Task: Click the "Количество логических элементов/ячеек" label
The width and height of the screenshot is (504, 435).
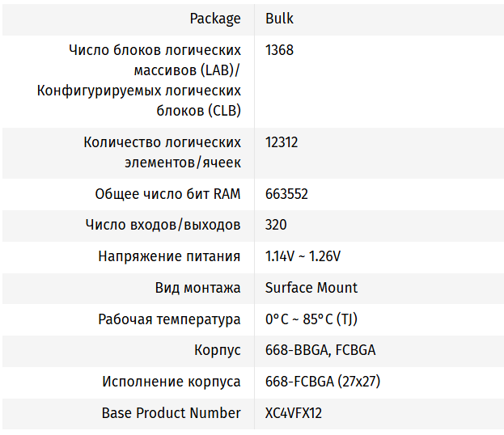Action: [x=162, y=152]
